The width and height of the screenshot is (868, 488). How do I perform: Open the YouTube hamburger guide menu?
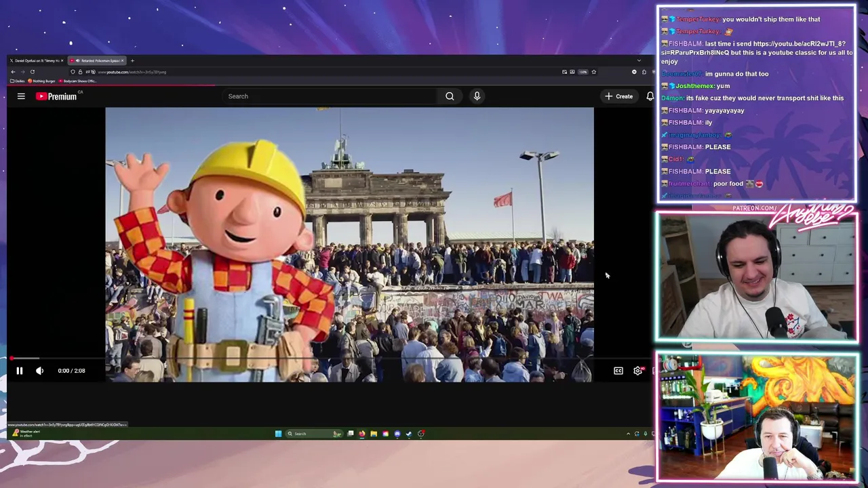click(x=21, y=96)
